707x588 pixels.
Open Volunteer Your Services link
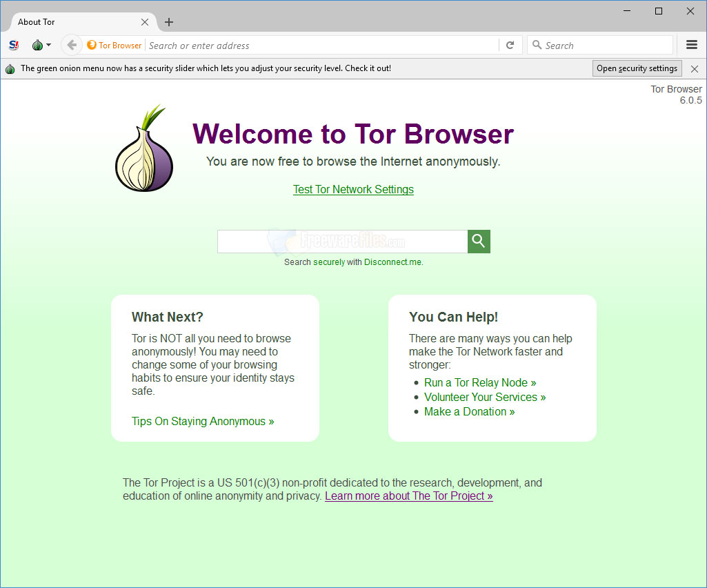click(485, 397)
